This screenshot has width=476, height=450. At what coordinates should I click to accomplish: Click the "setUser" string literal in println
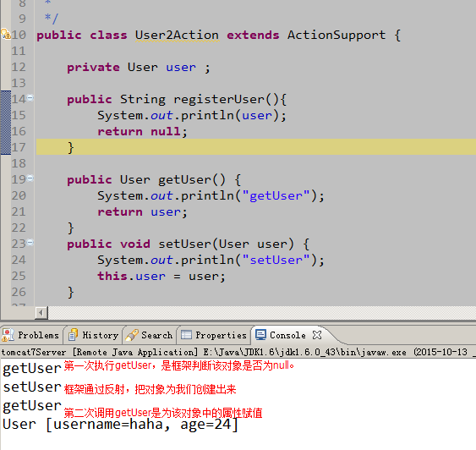point(276,260)
